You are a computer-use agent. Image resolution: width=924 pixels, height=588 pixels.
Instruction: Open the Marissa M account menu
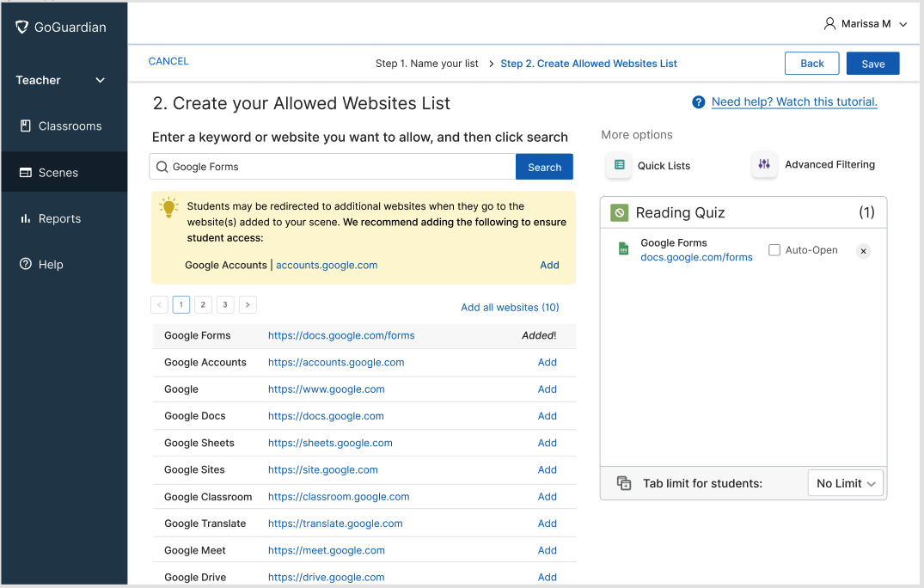tap(865, 23)
